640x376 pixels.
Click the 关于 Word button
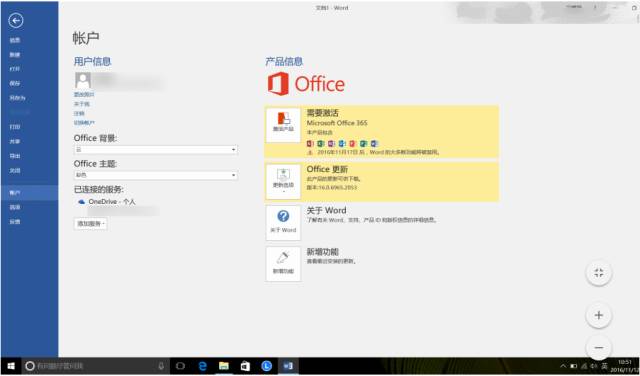point(283,223)
